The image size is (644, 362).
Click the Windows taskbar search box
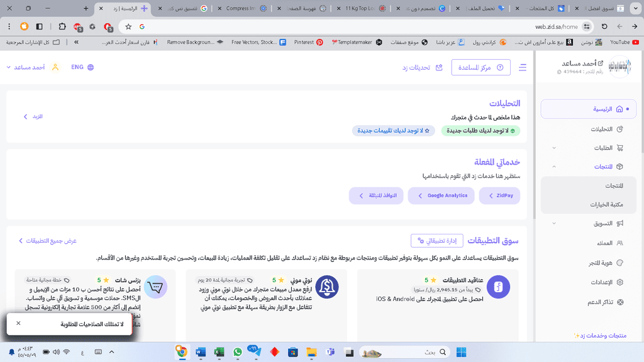coord(404,352)
